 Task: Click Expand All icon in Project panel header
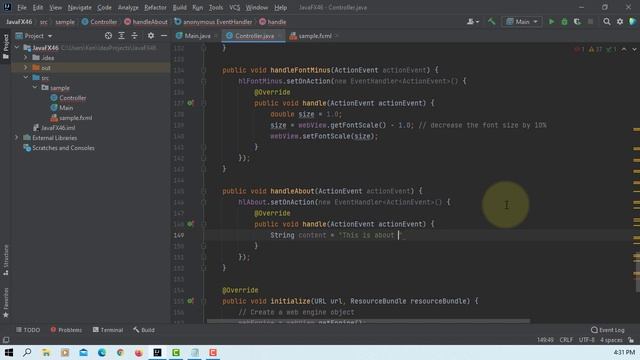click(x=121, y=36)
